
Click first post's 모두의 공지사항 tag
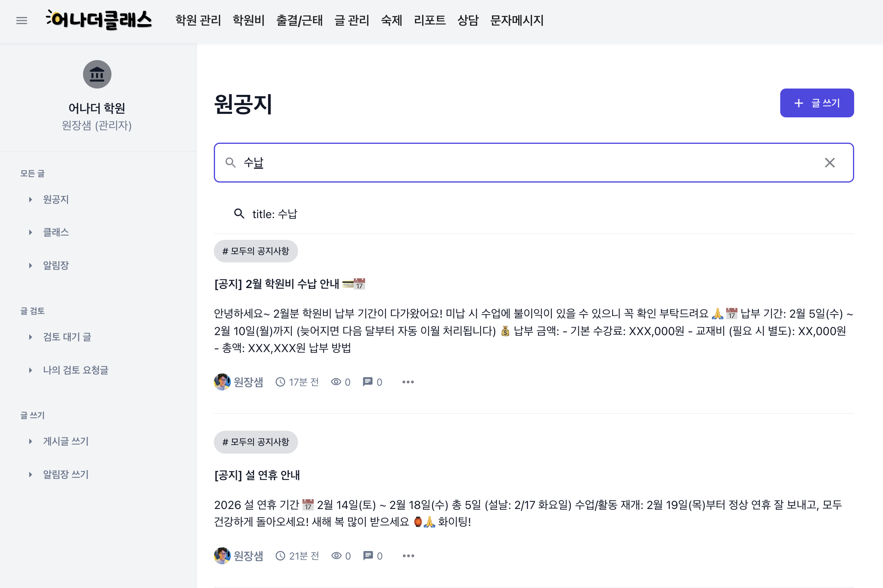(256, 251)
